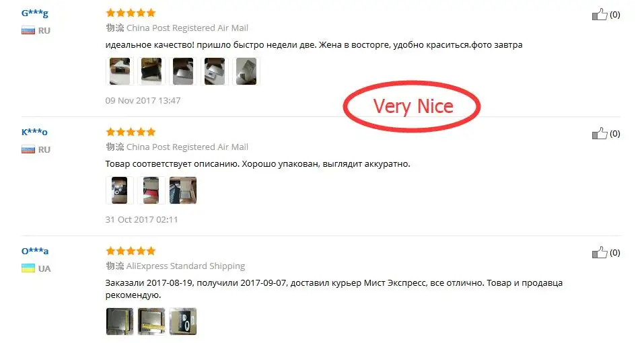Viewport: 644px width, 343px height.
Task: Open fifth photo in G***g's review
Action: tap(246, 71)
